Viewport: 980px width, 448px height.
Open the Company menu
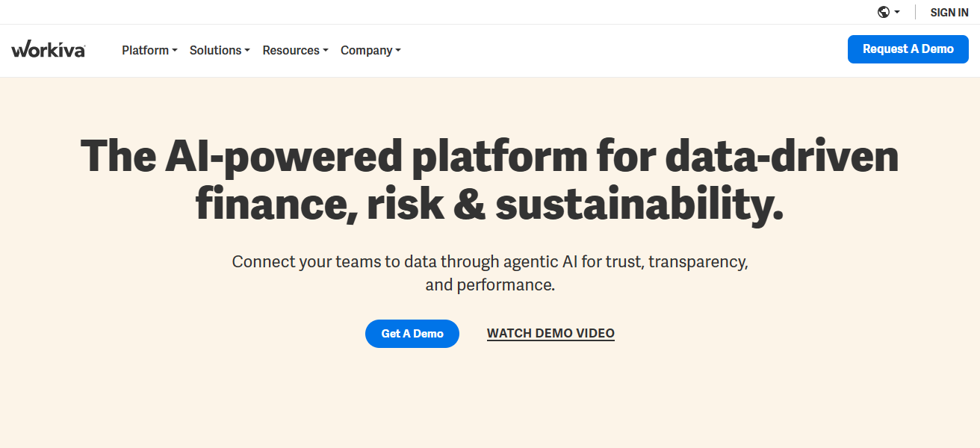[x=366, y=50]
